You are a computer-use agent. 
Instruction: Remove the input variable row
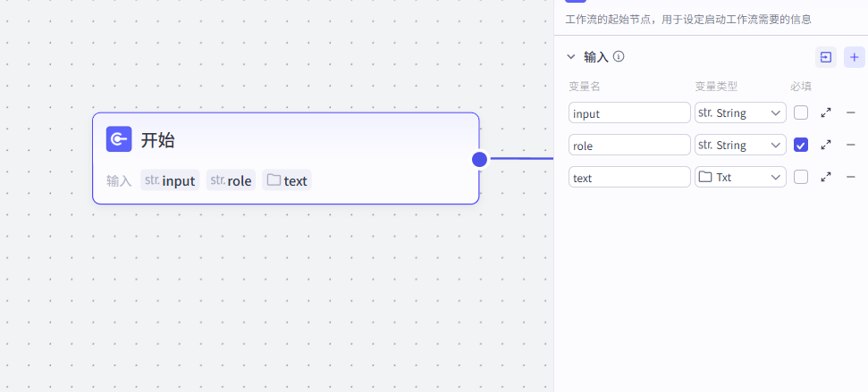pos(851,113)
